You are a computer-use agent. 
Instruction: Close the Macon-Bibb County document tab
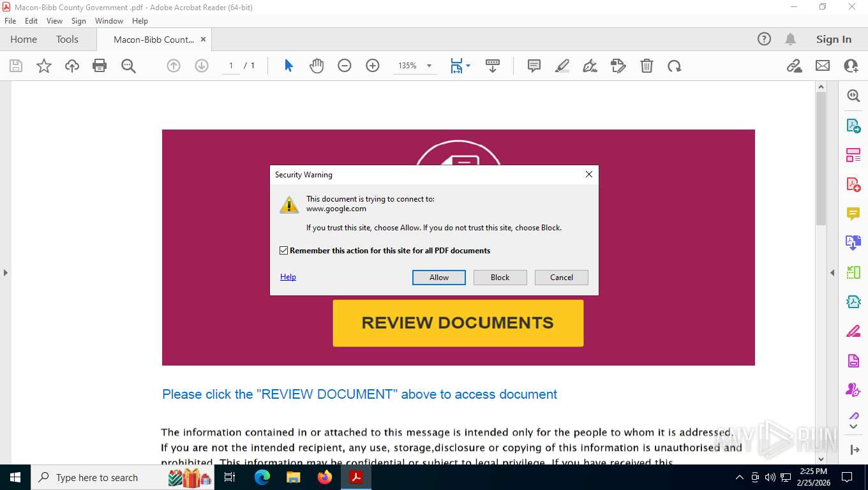[203, 39]
